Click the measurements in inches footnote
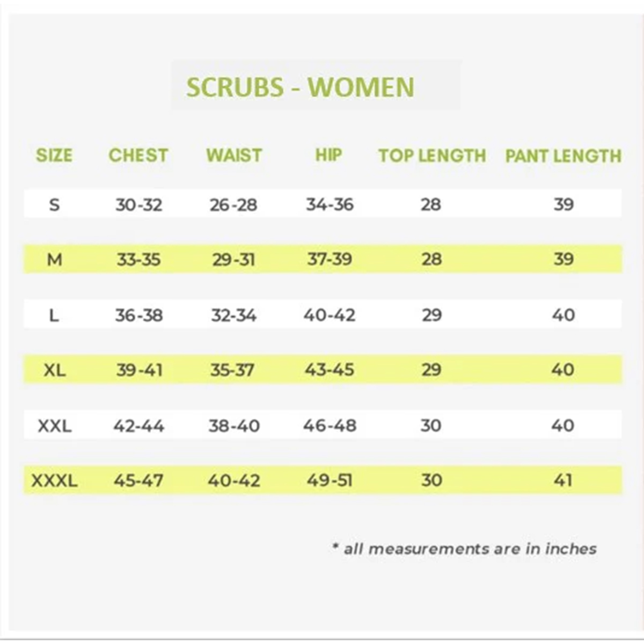This screenshot has height=644, width=644. [464, 548]
